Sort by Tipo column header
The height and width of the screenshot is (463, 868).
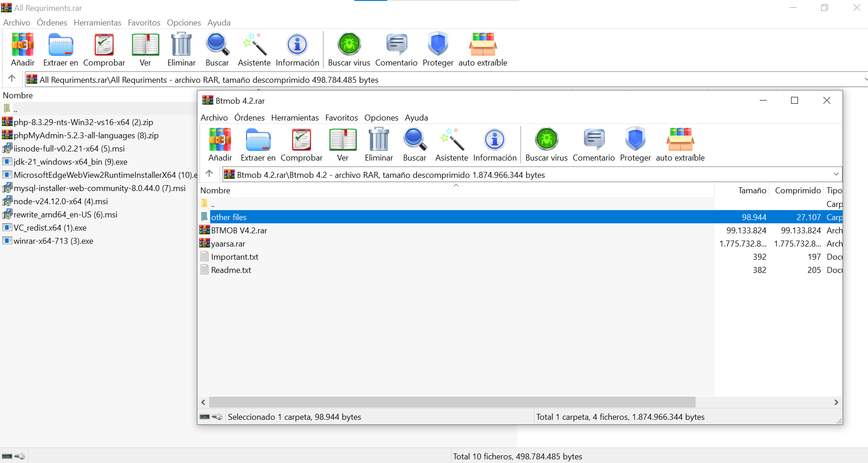(x=833, y=191)
